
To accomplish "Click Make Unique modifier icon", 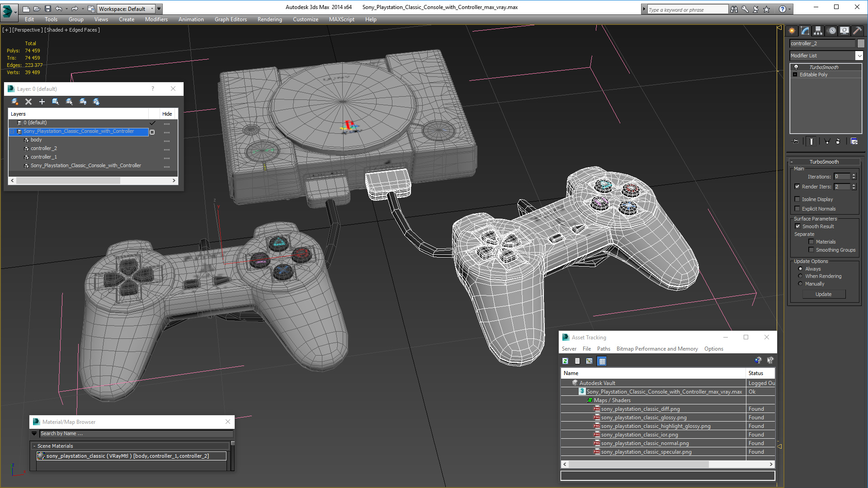I will 827,141.
